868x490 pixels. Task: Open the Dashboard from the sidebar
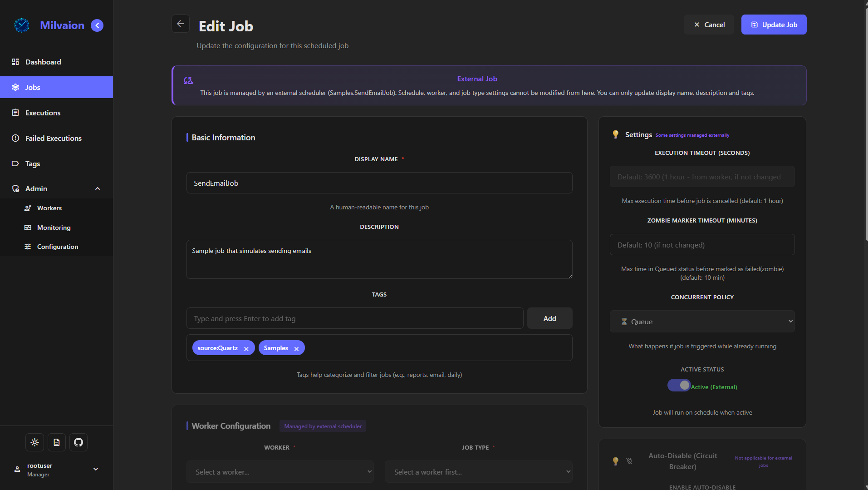tap(43, 62)
